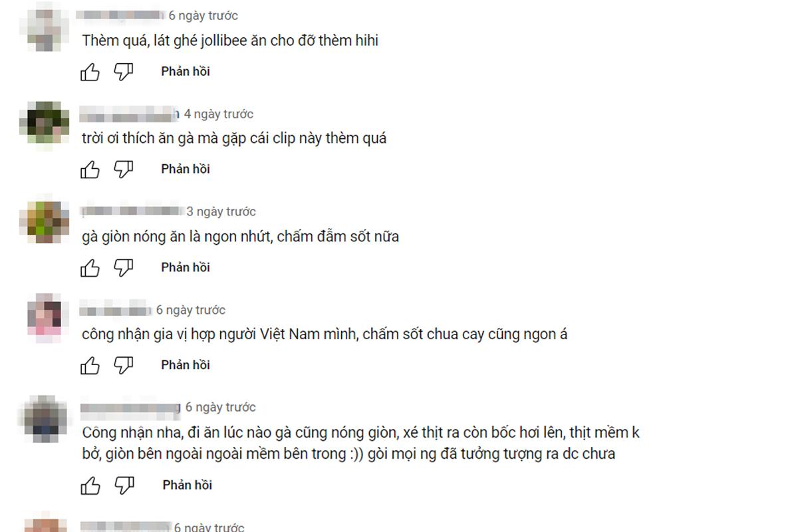Dislike the comment 'gà giòn nóng ăn là ngon nhứt'

123,267
